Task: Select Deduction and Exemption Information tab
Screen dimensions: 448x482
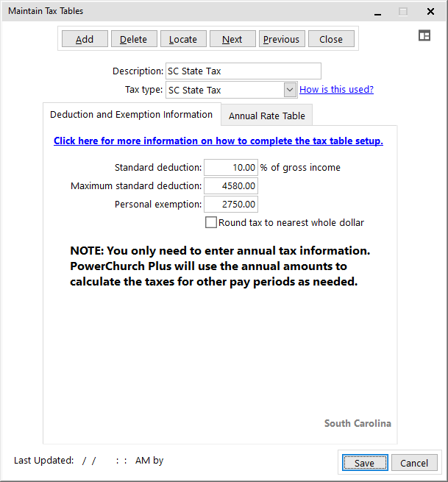Action: [131, 115]
